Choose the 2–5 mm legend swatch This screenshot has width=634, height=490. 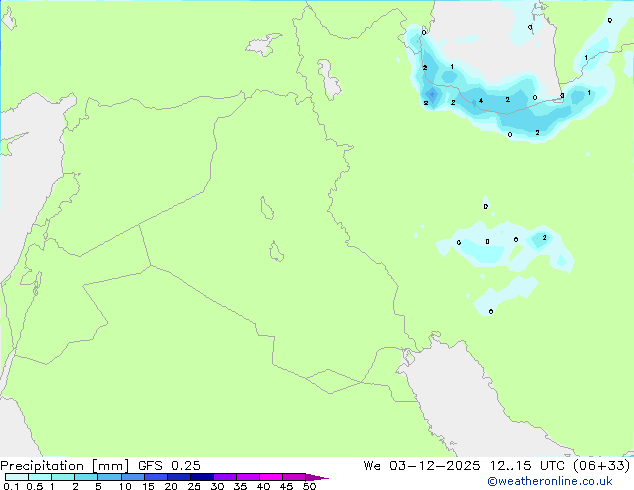point(86,477)
